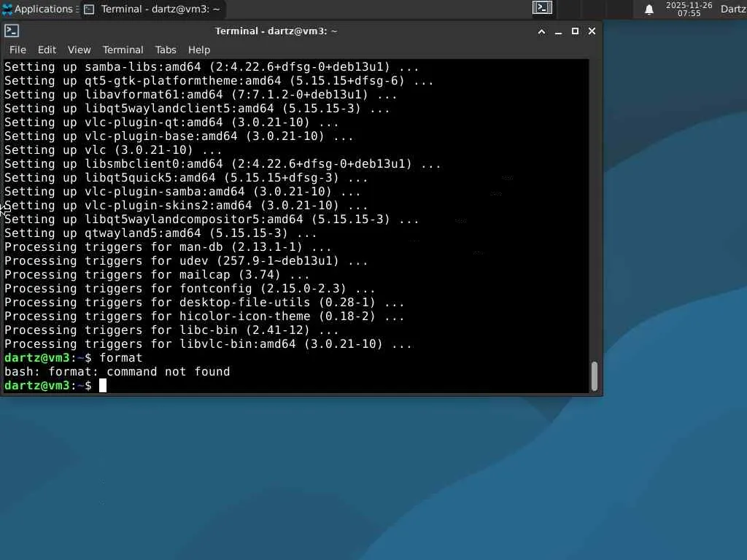Maximize the terminal window
Viewport: 747px width, 560px height.
575,31
